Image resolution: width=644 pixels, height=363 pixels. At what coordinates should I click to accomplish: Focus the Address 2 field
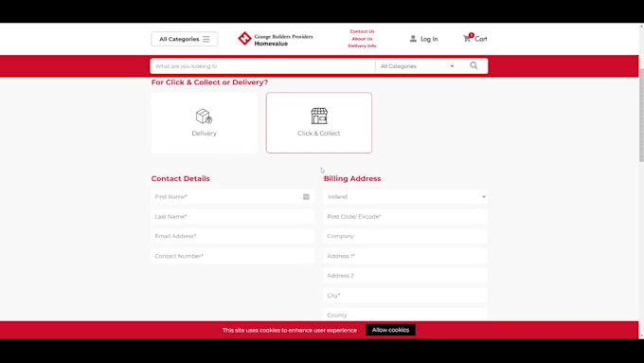click(405, 276)
